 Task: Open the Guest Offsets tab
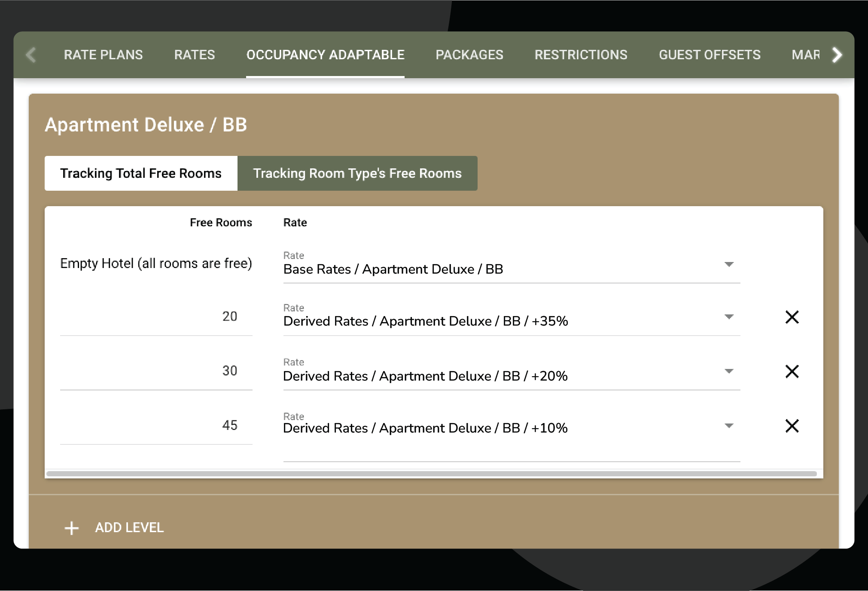(710, 55)
